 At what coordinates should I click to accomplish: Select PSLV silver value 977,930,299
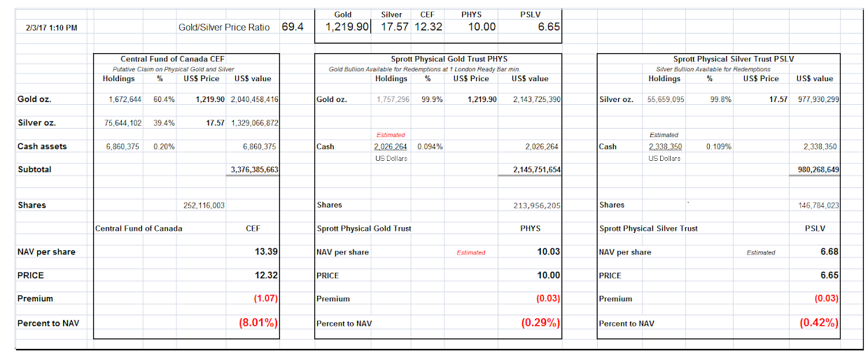[818, 100]
